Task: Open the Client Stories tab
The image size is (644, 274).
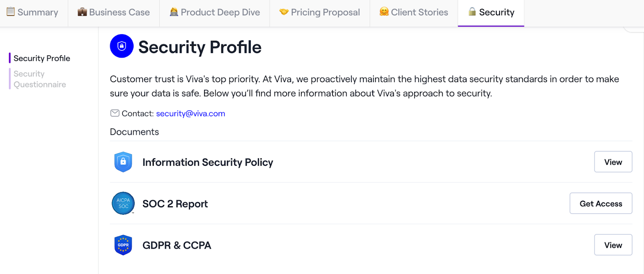Action: [414, 13]
